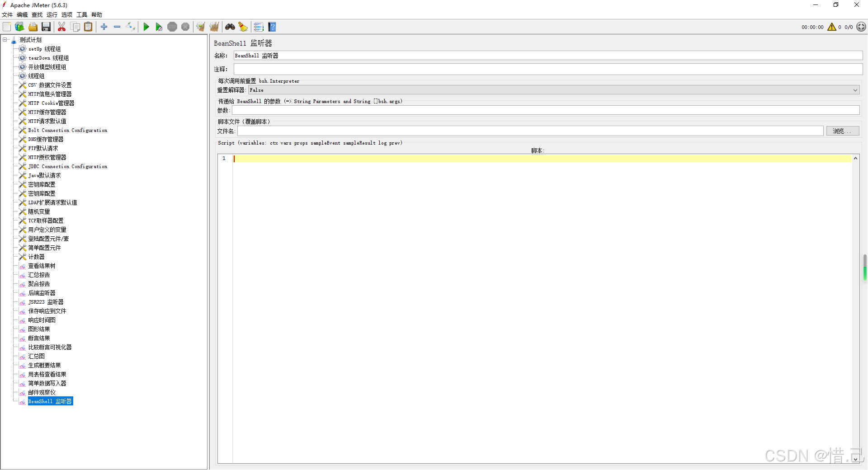Clear current results with broom icon
Viewport: 868px width, 470px height.
point(201,27)
